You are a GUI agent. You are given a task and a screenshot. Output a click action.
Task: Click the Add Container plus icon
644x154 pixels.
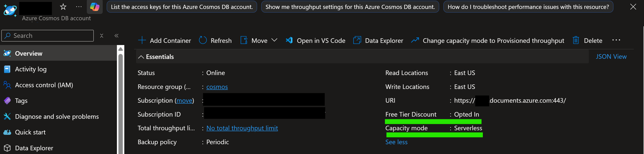[142, 40]
